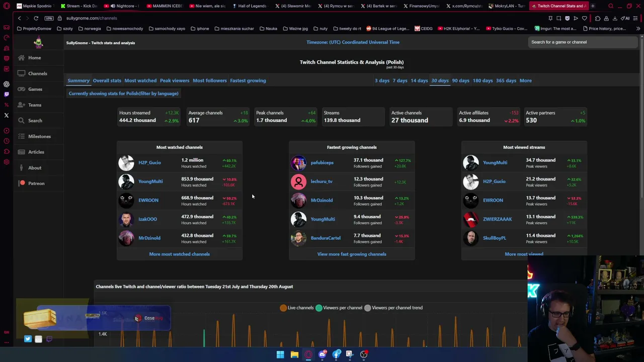This screenshot has height=362, width=644.
Task: Click the About person icon in sidebar
Action: [x=21, y=167]
